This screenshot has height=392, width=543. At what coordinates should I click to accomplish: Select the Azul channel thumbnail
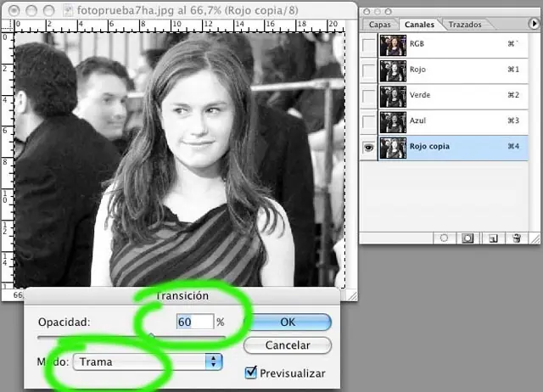393,122
